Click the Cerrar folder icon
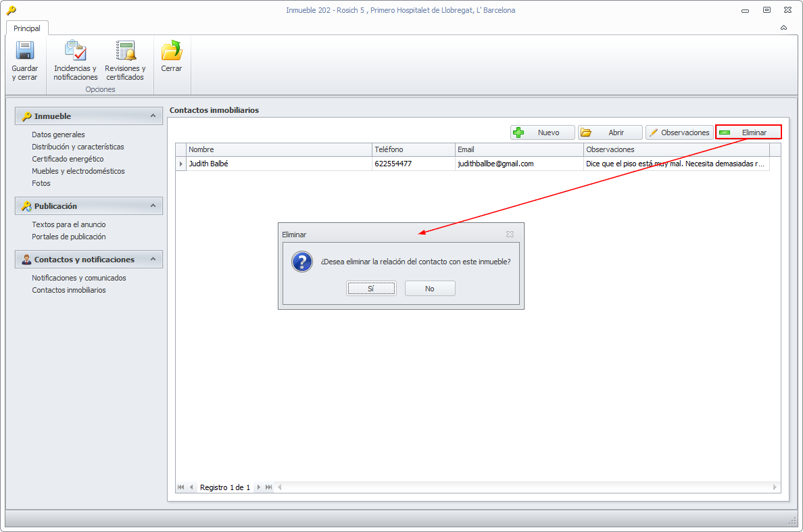This screenshot has width=803, height=532. [172, 51]
